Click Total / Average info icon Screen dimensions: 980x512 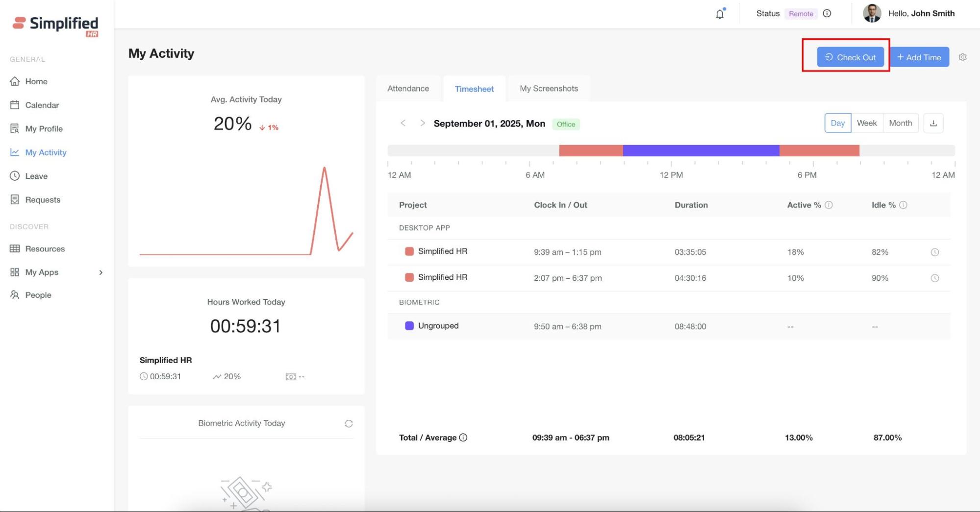[x=463, y=438]
